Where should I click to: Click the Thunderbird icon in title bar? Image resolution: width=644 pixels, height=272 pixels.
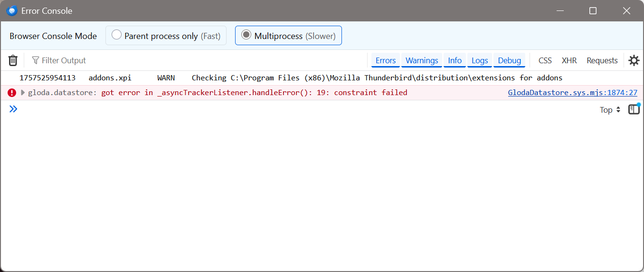(12, 11)
